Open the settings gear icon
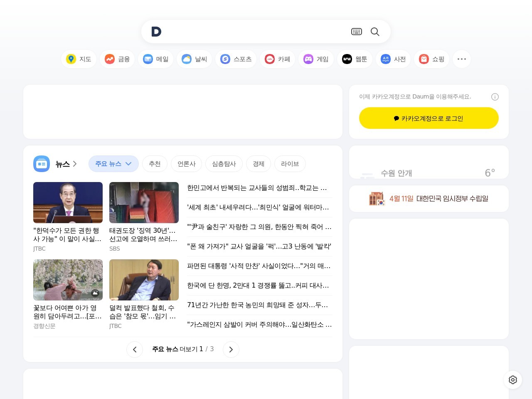Viewport: 532px width, 399px height. tap(513, 380)
